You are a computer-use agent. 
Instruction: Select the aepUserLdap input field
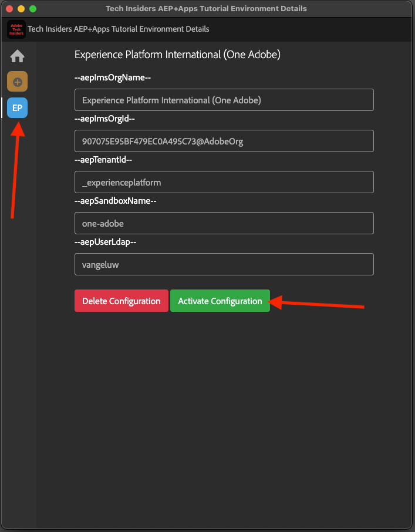pos(224,264)
